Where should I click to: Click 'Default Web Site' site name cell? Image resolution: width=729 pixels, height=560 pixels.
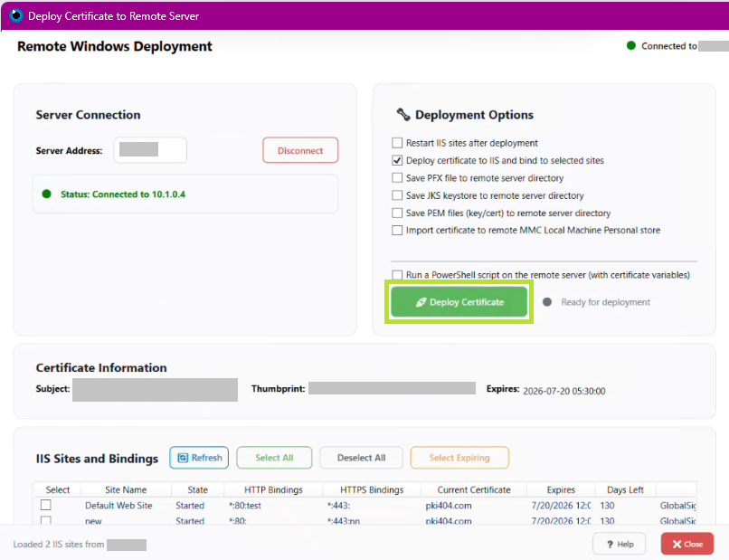pos(118,505)
